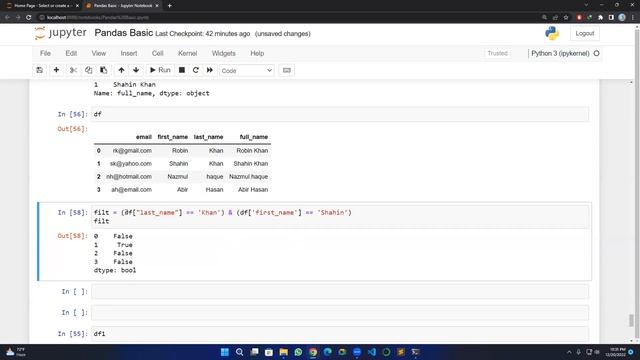Switch to the Home Page browser tab
640x360 pixels.
point(41,6)
